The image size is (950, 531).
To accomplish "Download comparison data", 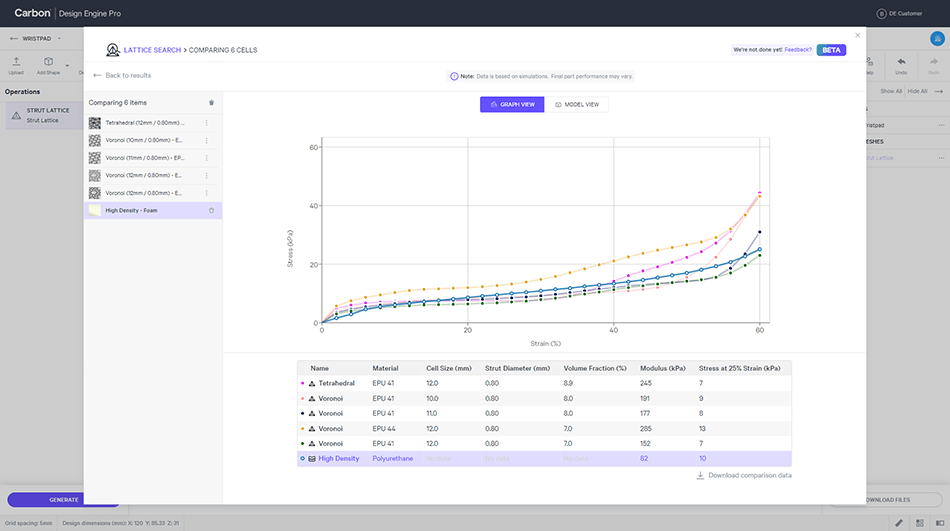I will coord(744,475).
